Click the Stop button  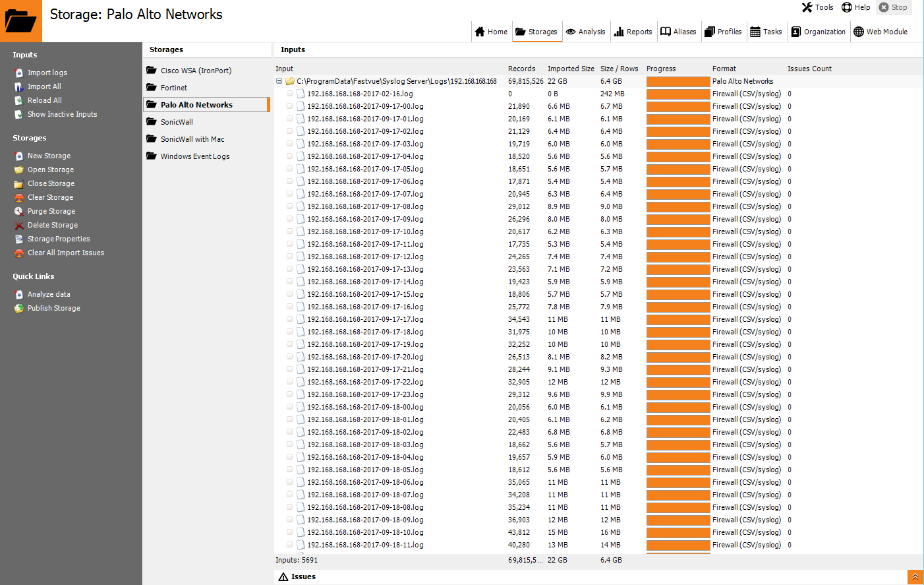point(894,7)
